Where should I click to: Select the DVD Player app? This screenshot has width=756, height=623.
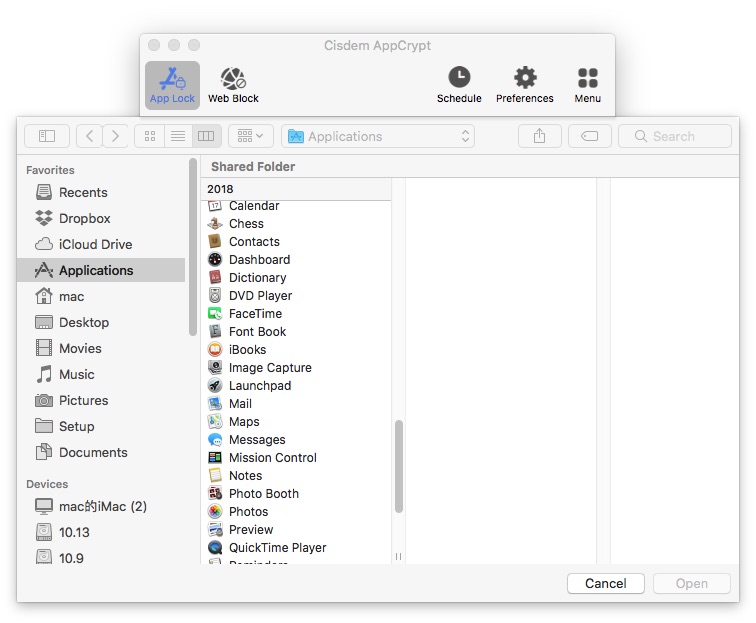pos(296,296)
